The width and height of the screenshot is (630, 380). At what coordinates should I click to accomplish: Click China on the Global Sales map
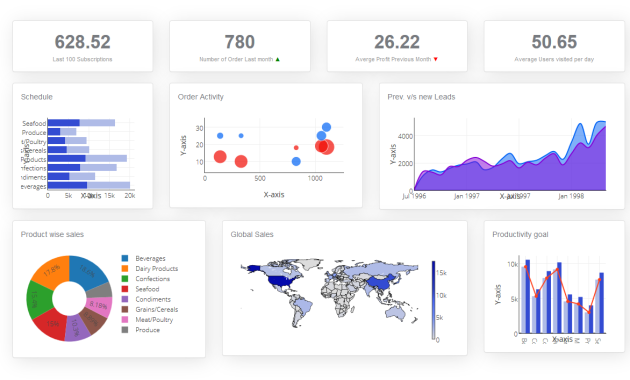click(380, 284)
